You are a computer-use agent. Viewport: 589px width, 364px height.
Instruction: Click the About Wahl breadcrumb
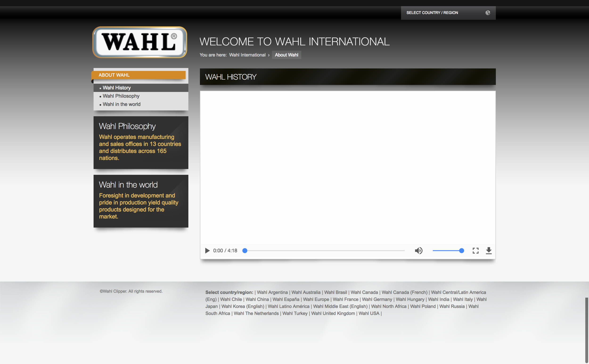[x=286, y=55]
